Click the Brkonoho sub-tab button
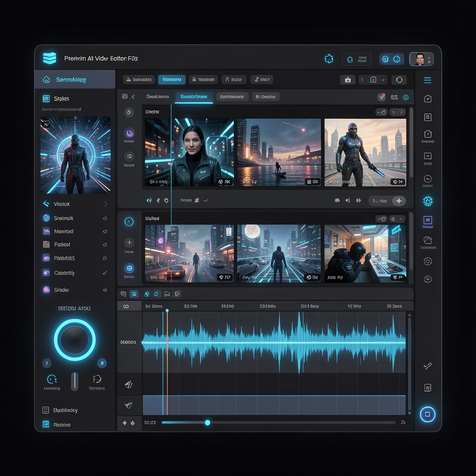The image size is (476, 476). (x=265, y=97)
